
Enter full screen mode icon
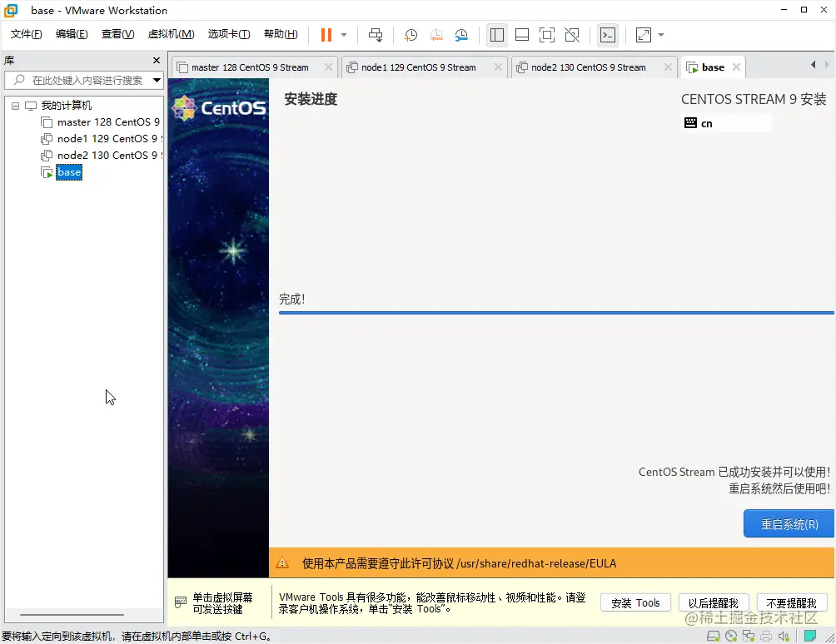tap(547, 35)
